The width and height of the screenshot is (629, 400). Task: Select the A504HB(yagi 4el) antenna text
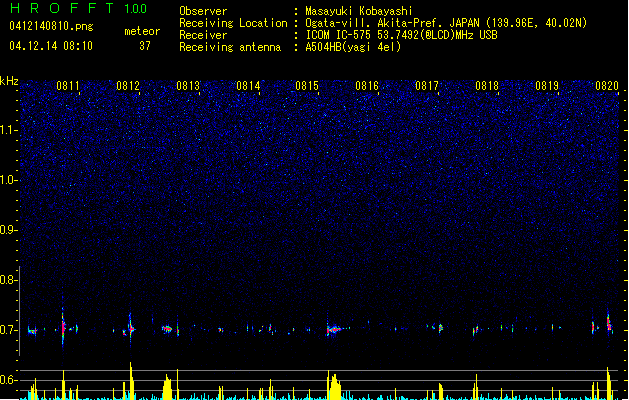tap(353, 47)
